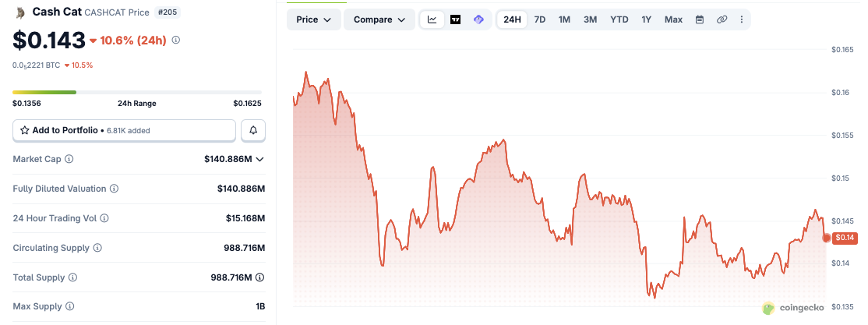The height and width of the screenshot is (325, 868).
Task: Click the chart link icon
Action: tap(722, 19)
